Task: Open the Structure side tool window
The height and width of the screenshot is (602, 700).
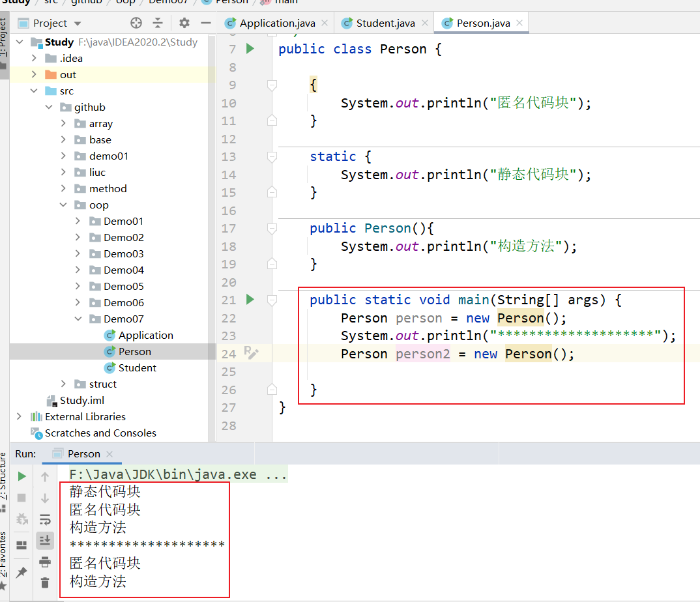Action: 3,476
